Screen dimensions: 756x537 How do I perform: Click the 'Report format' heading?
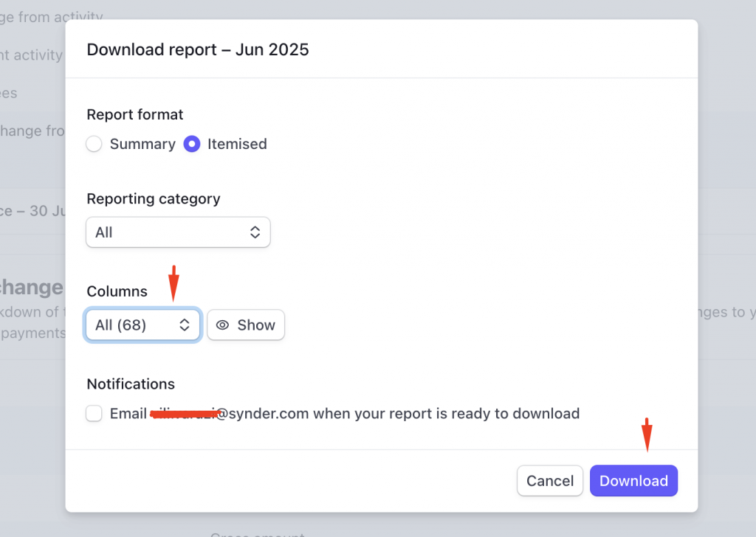tap(135, 114)
